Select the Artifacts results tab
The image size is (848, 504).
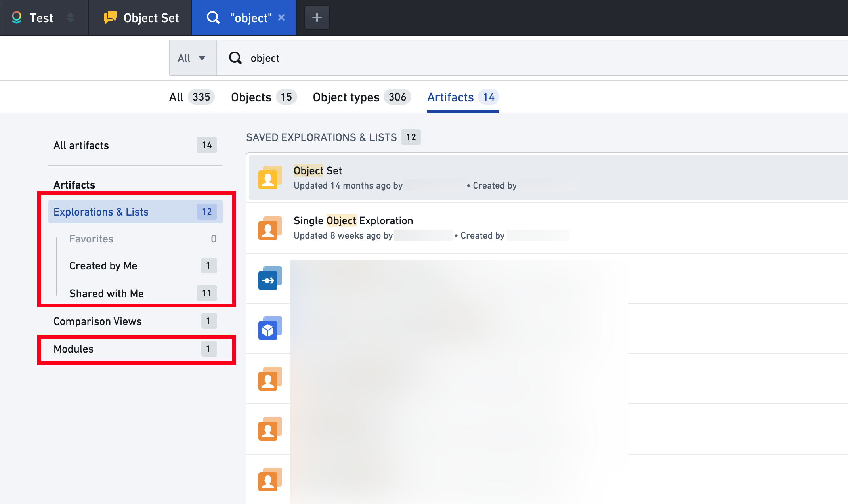point(463,97)
